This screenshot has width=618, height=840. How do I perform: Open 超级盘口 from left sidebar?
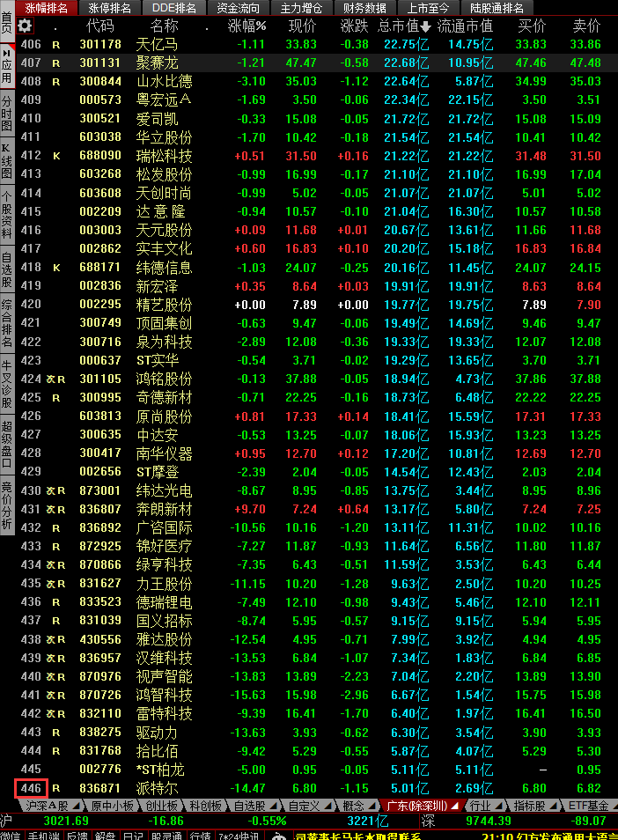coord(7,446)
